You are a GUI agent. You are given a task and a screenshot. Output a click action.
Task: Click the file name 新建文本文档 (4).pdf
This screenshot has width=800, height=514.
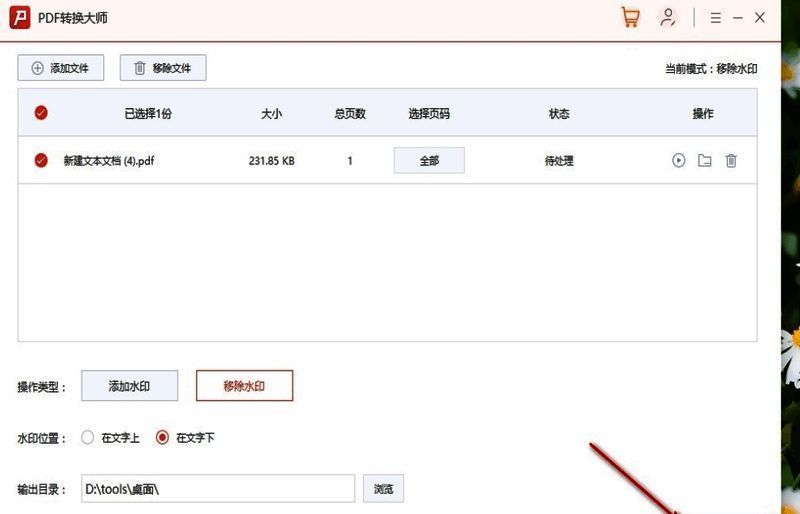pos(109,161)
